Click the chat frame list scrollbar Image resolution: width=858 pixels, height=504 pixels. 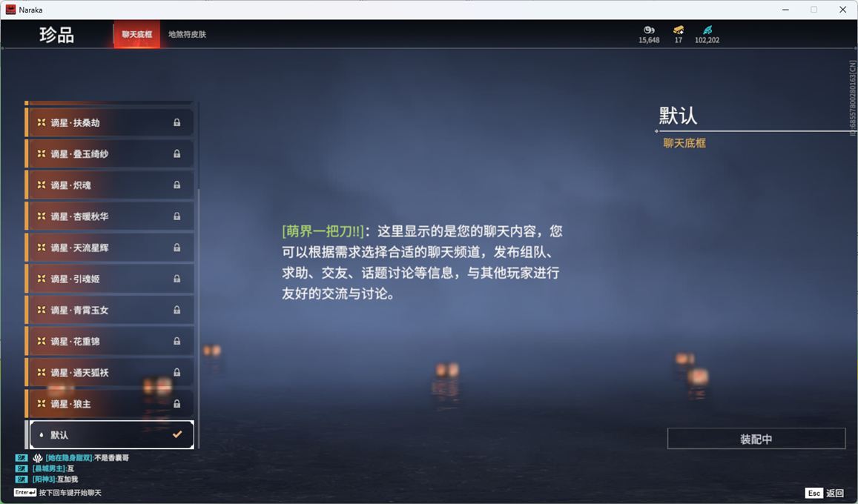[198, 317]
